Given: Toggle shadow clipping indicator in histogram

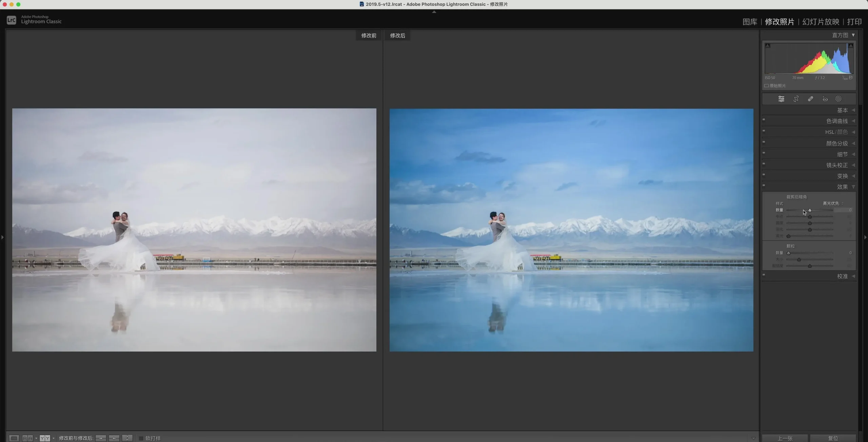Looking at the screenshot, I should coord(768,45).
